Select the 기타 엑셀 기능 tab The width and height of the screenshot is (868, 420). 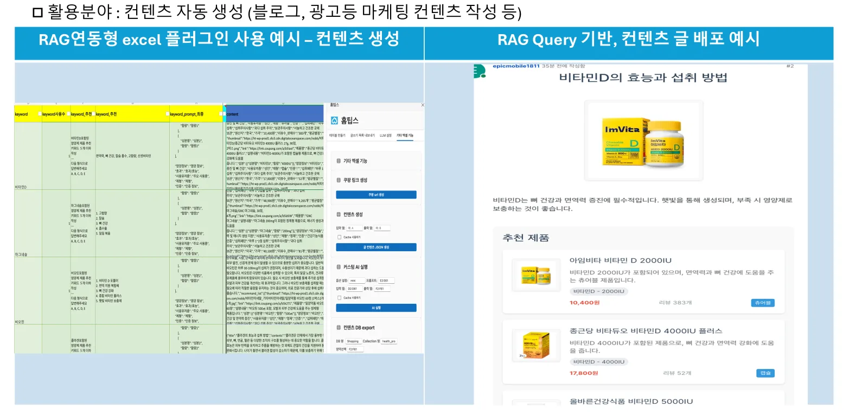coord(405,136)
